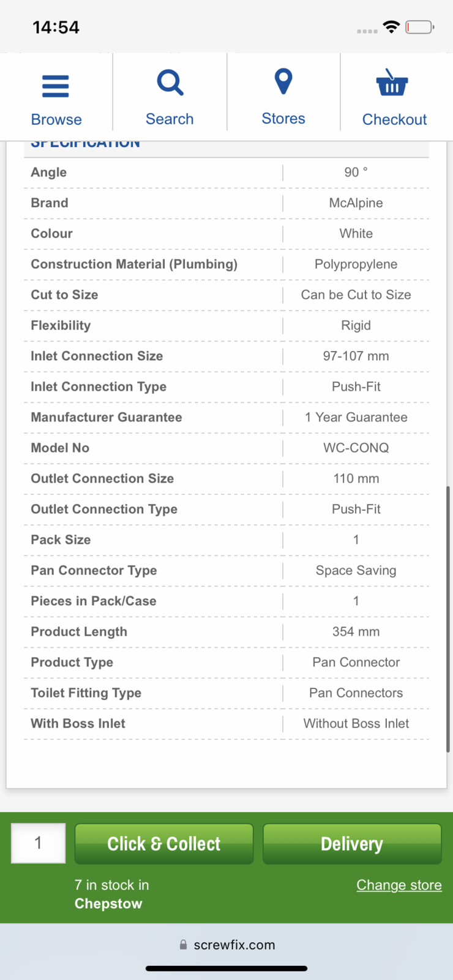Tap the Checkout menu label
Screen dimensions: 453x980
click(394, 119)
